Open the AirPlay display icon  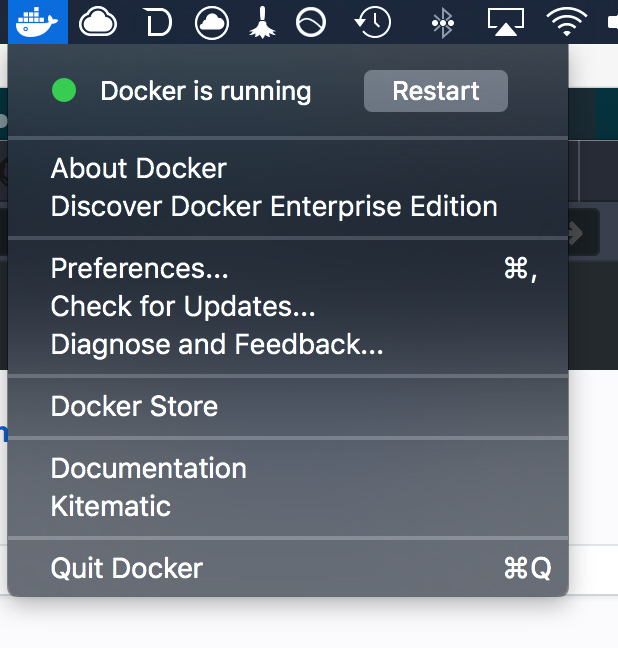click(506, 22)
